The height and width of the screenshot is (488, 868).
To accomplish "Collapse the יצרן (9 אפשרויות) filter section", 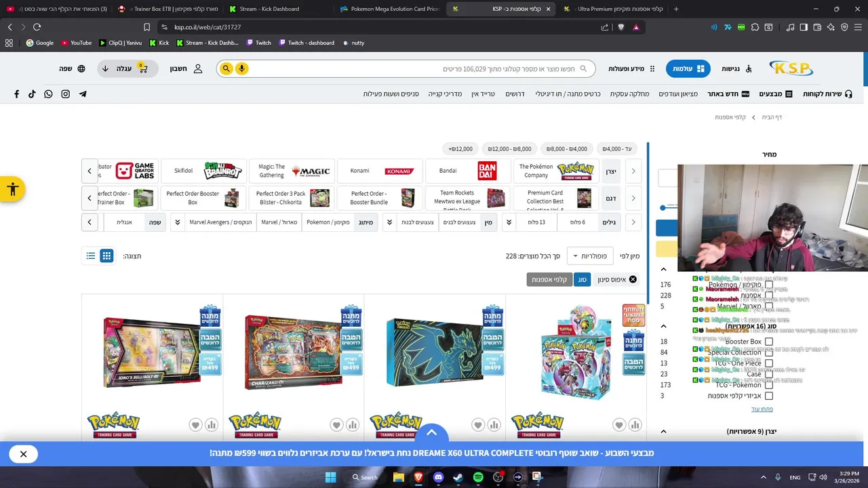I will [x=663, y=432].
